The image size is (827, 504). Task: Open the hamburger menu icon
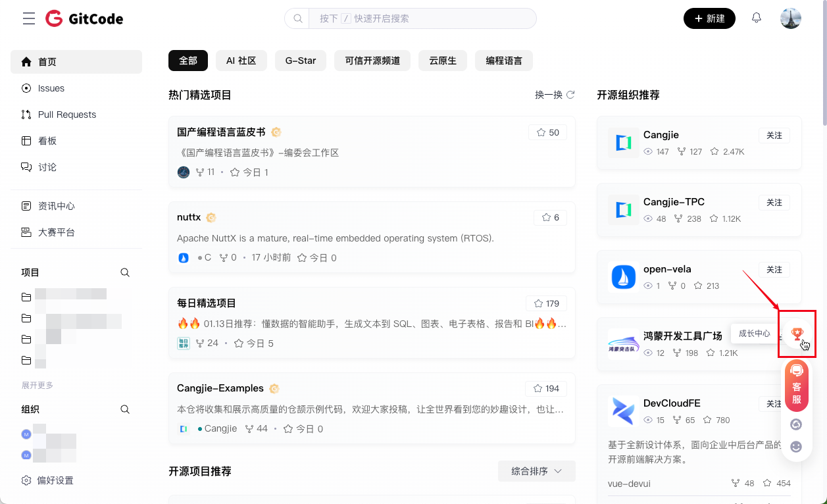tap(29, 18)
